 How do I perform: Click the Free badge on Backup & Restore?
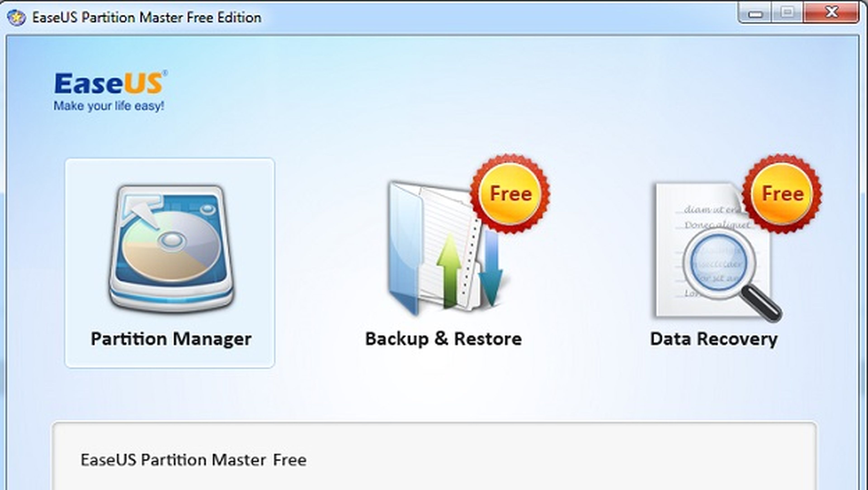510,194
